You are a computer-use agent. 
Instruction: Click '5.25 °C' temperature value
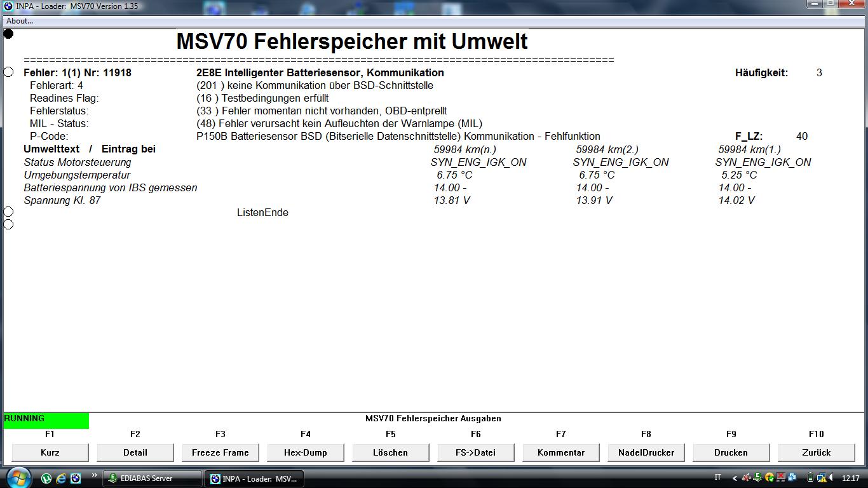[x=739, y=175]
